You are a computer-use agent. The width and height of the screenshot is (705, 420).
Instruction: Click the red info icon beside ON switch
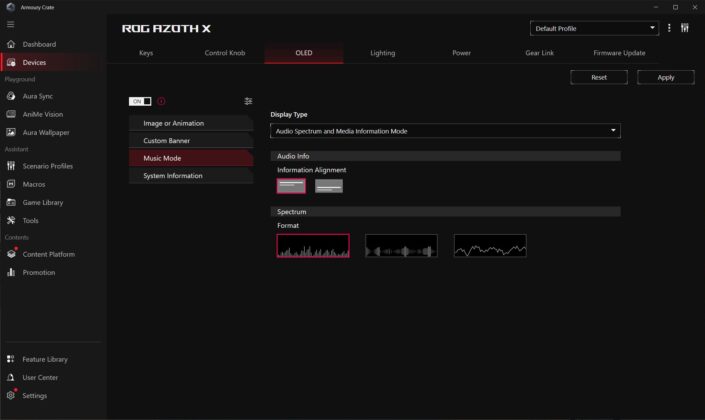point(161,101)
